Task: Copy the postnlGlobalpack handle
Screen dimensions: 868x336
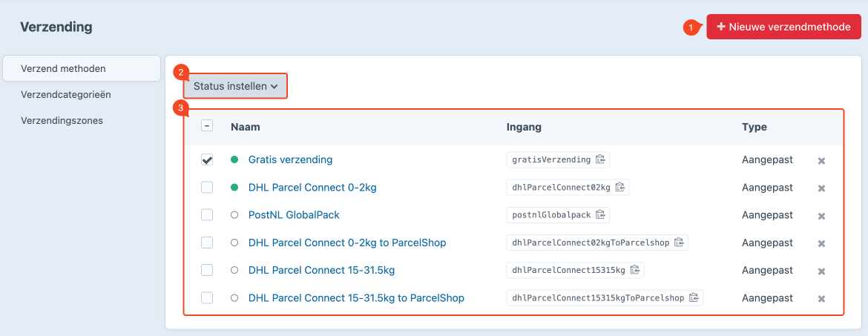Action: pyautogui.click(x=601, y=215)
